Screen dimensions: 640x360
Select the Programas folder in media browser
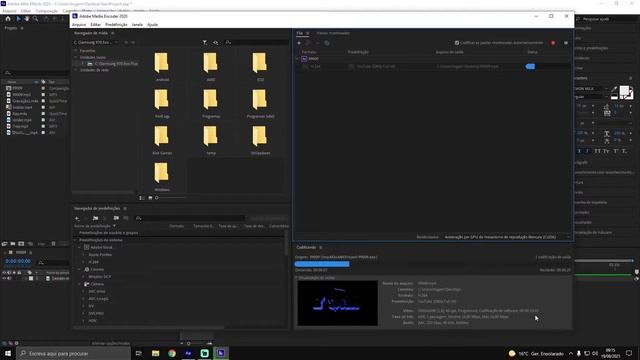(211, 100)
